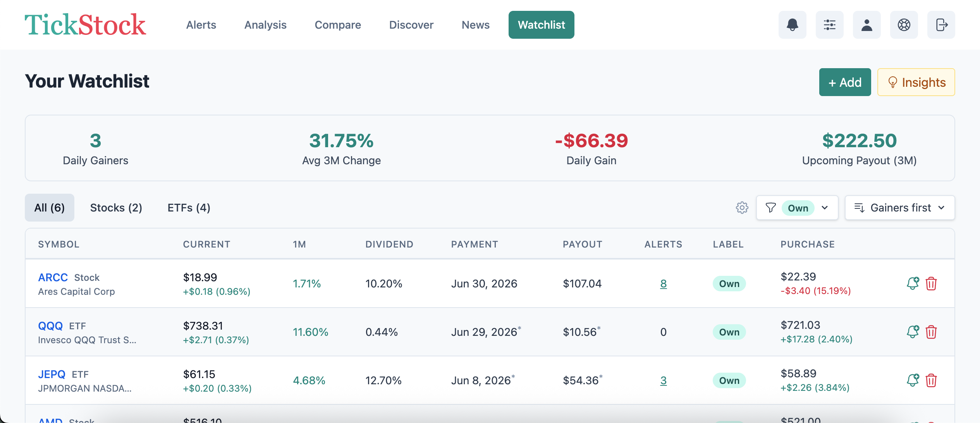Add alert bell for QQQ row
Screen dimensions: 980x423
913,332
